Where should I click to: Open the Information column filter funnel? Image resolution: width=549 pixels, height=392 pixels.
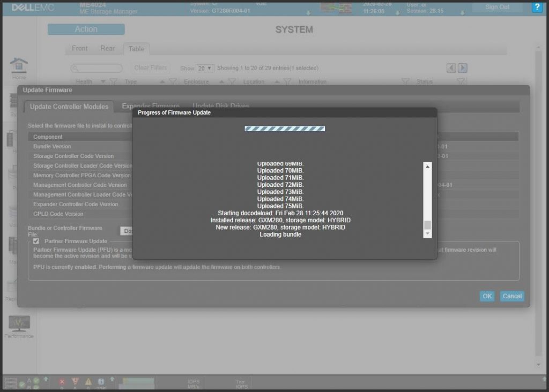(x=405, y=81)
